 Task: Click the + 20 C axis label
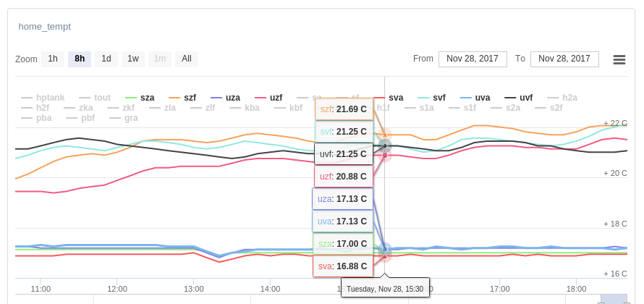click(x=615, y=174)
